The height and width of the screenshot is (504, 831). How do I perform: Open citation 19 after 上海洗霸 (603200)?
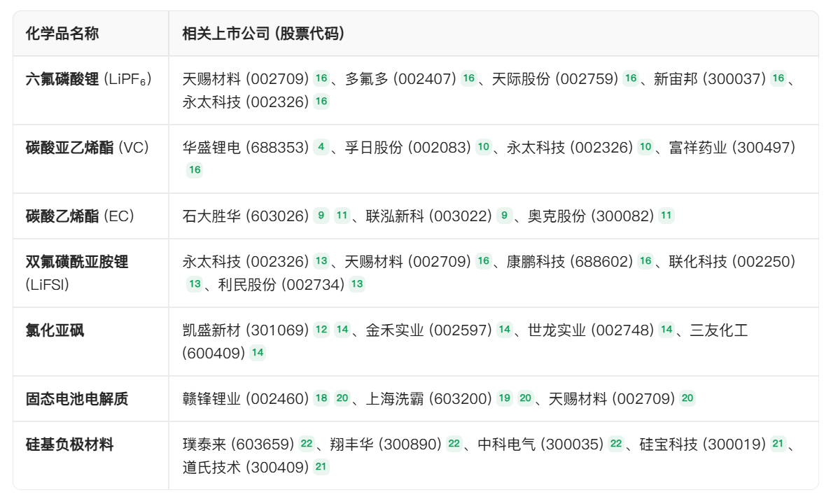click(x=504, y=398)
